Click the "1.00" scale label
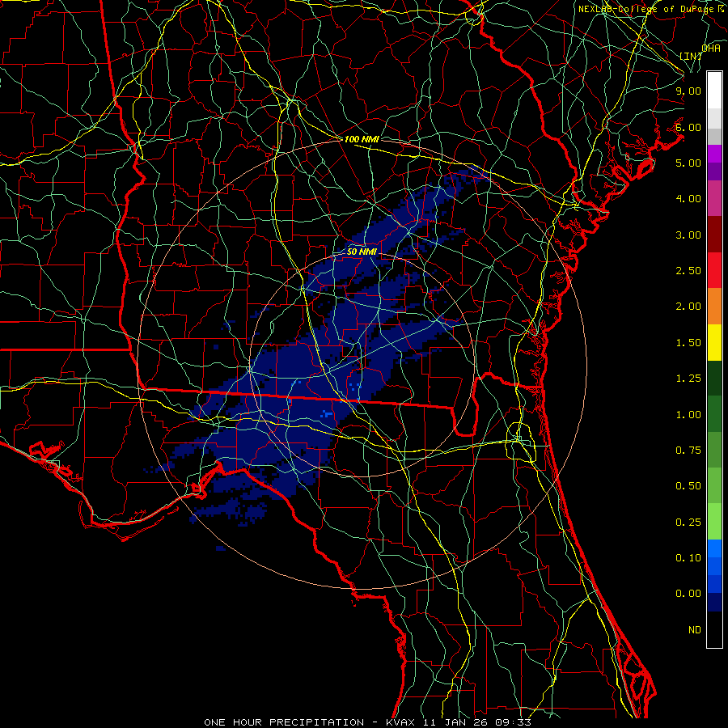The image size is (728, 728). (688, 415)
